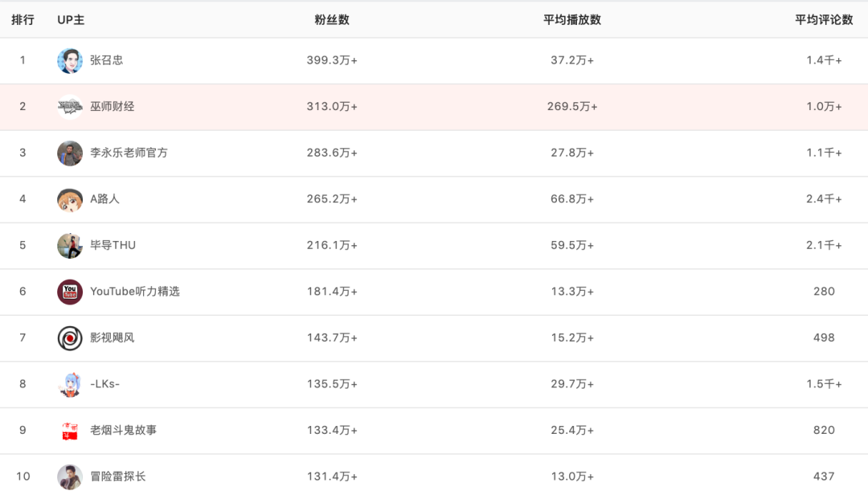Click 影视飓风's spiral logo avatar
Viewport: 868px width, 499px height.
click(x=70, y=338)
